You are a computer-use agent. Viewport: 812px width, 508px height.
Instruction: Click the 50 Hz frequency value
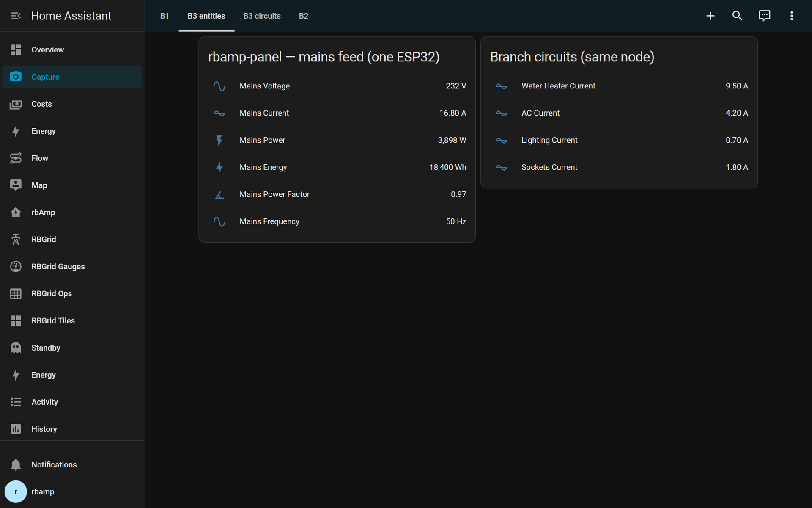click(456, 221)
